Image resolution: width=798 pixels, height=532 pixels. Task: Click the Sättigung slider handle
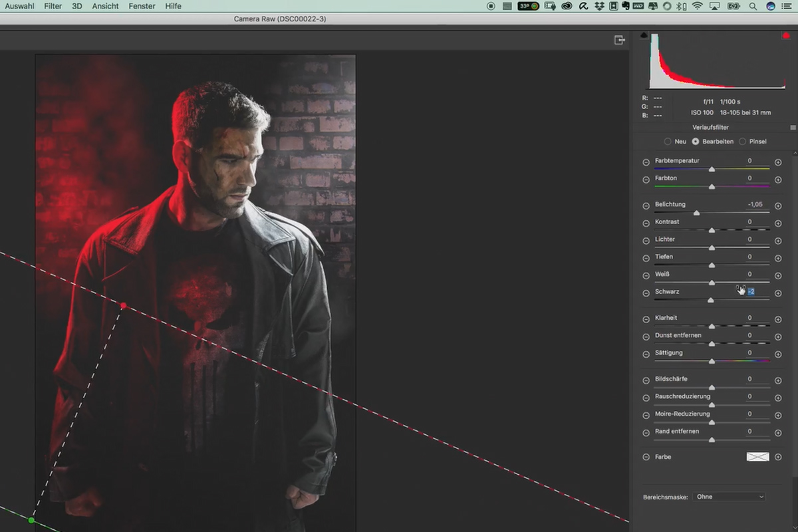[x=712, y=362]
